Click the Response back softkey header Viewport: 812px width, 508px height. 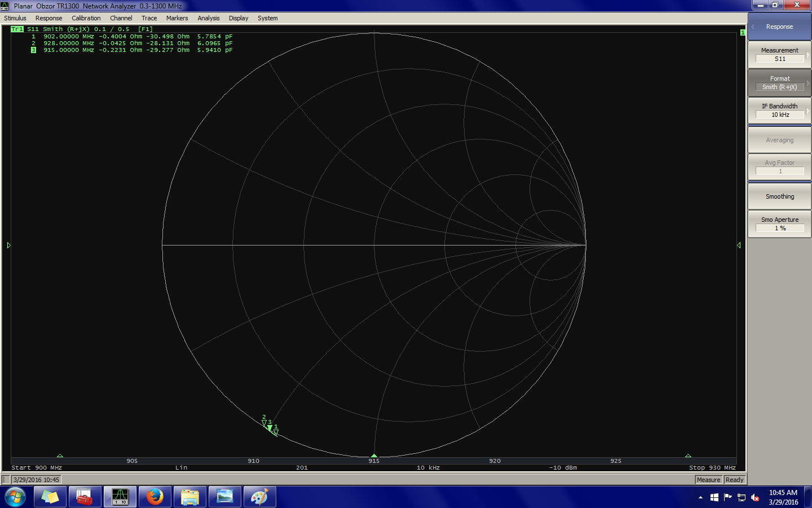[779, 27]
